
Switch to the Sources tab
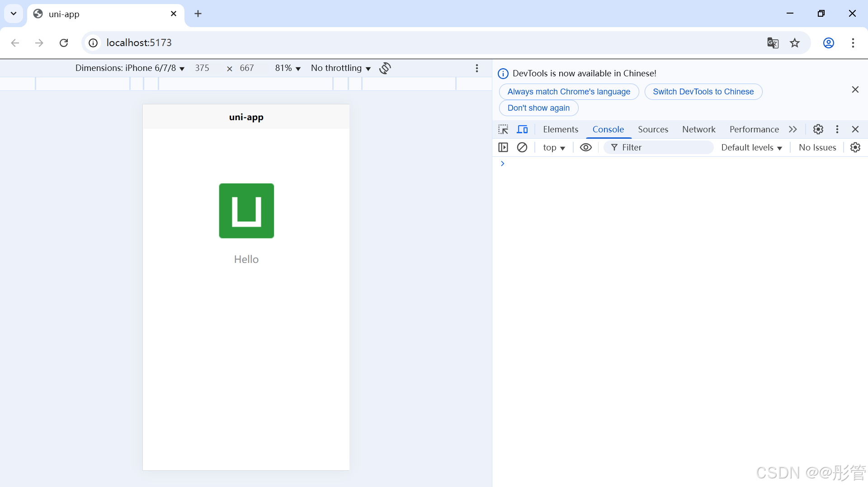pos(653,129)
